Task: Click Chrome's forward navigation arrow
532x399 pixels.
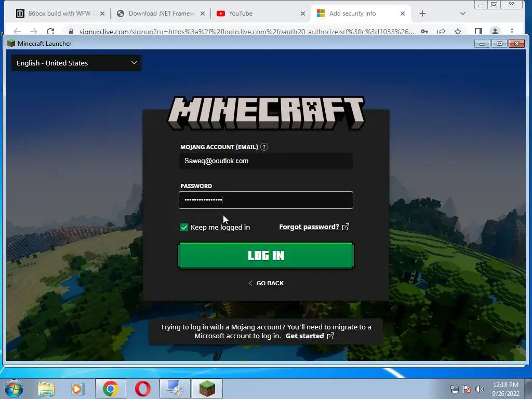Action: click(x=34, y=31)
